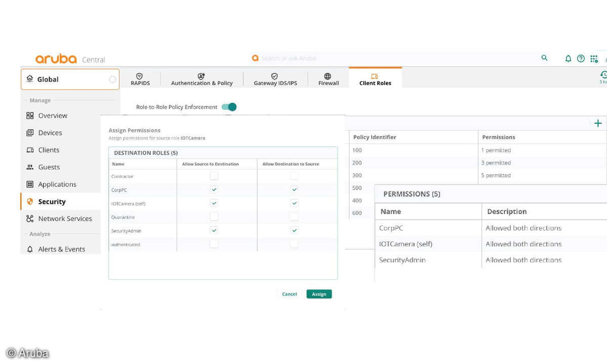Screen dimensions: 607x364
Task: Click the time range clock icon
Action: pyautogui.click(x=603, y=74)
